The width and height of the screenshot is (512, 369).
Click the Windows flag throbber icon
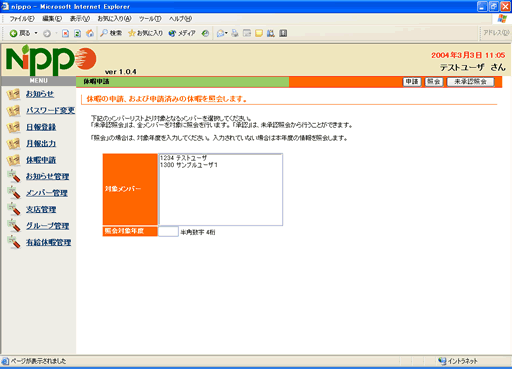click(502, 19)
